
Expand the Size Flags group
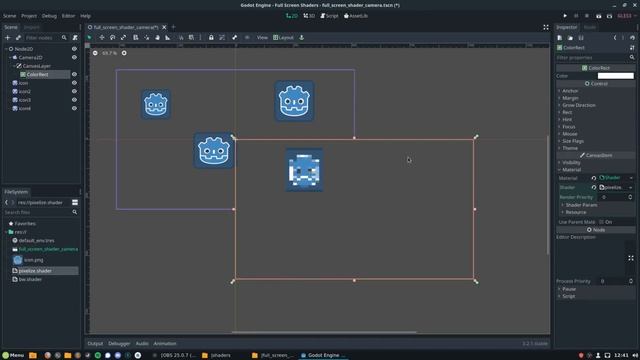[x=573, y=141]
